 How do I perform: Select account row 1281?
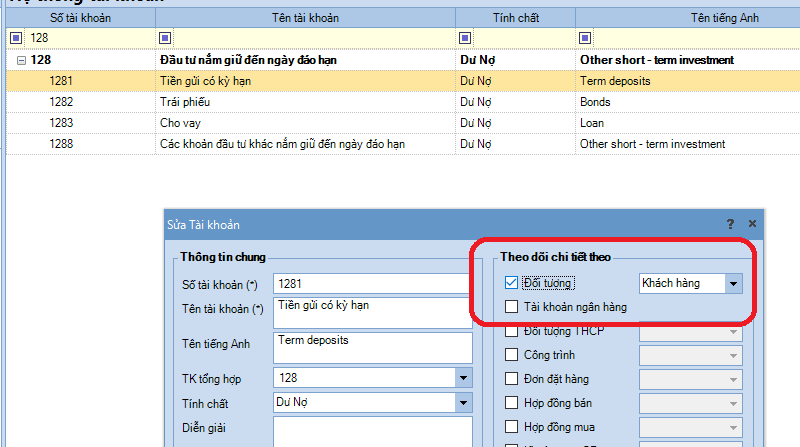tap(403, 81)
